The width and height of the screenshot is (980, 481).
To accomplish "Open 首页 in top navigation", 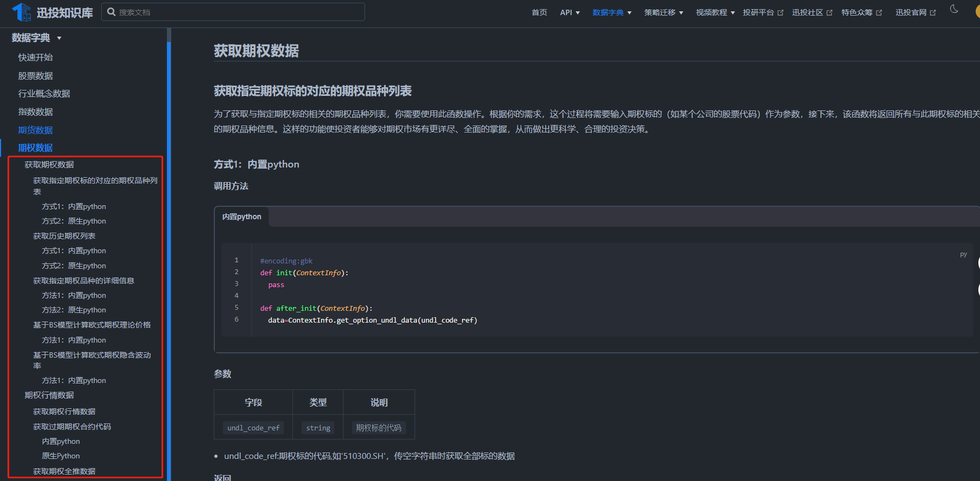I will click(x=539, y=12).
